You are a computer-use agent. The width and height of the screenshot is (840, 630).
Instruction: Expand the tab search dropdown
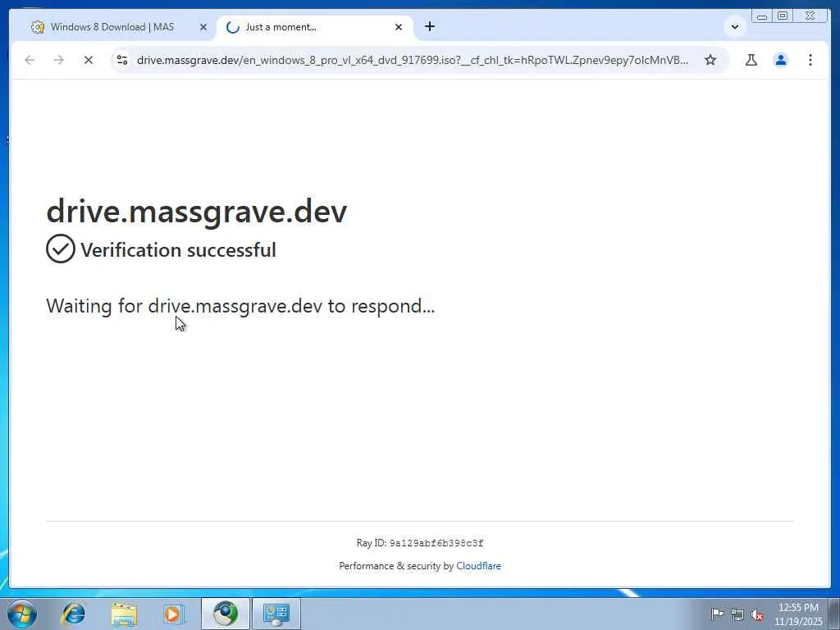735,26
